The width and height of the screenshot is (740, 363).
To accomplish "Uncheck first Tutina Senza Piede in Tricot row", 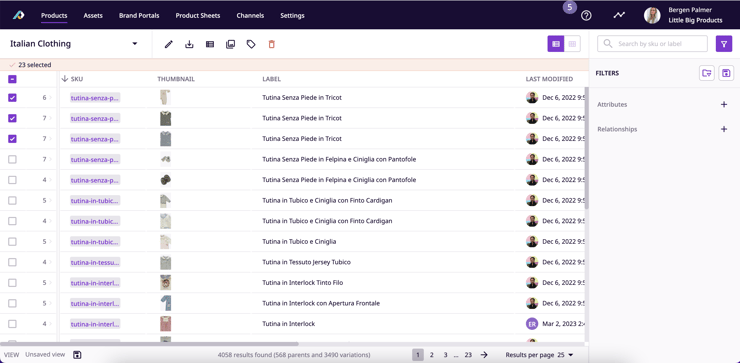I will [x=12, y=98].
